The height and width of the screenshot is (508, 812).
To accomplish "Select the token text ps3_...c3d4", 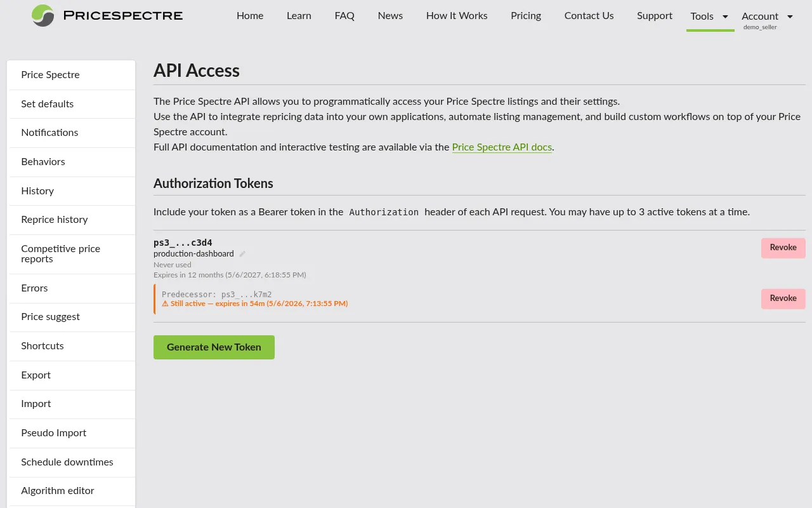I will [183, 243].
